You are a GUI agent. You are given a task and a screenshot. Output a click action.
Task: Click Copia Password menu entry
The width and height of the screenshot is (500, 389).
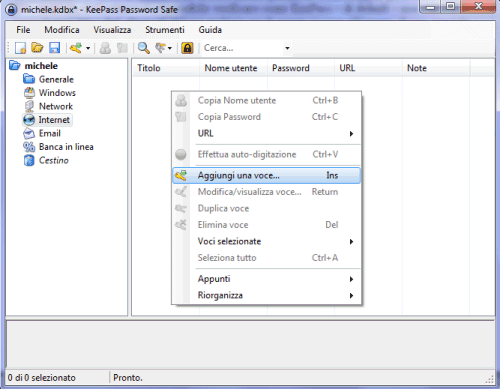click(x=267, y=117)
